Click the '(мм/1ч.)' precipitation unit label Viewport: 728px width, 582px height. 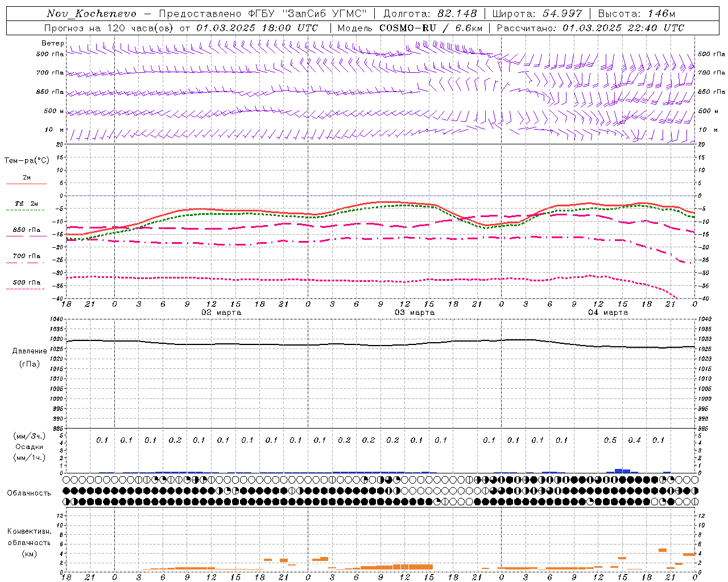click(30, 458)
